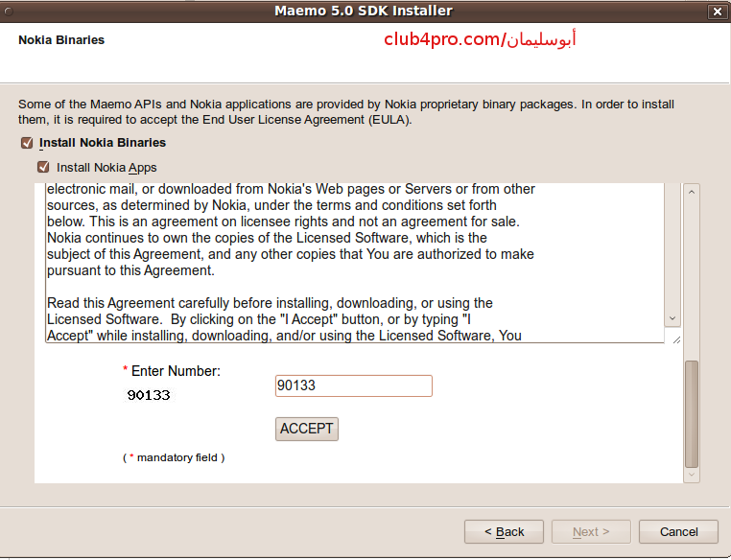The width and height of the screenshot is (731, 560).
Task: Open the window menu icon in title bar
Action: click(x=8, y=12)
